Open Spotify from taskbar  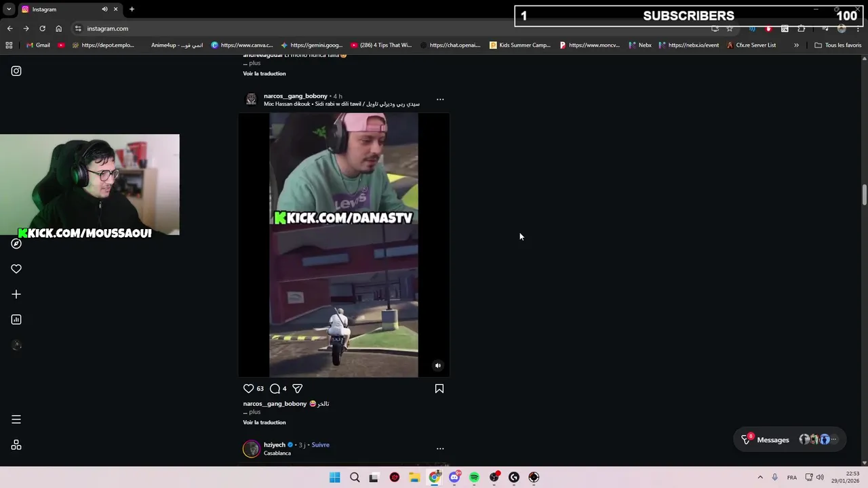tap(474, 477)
